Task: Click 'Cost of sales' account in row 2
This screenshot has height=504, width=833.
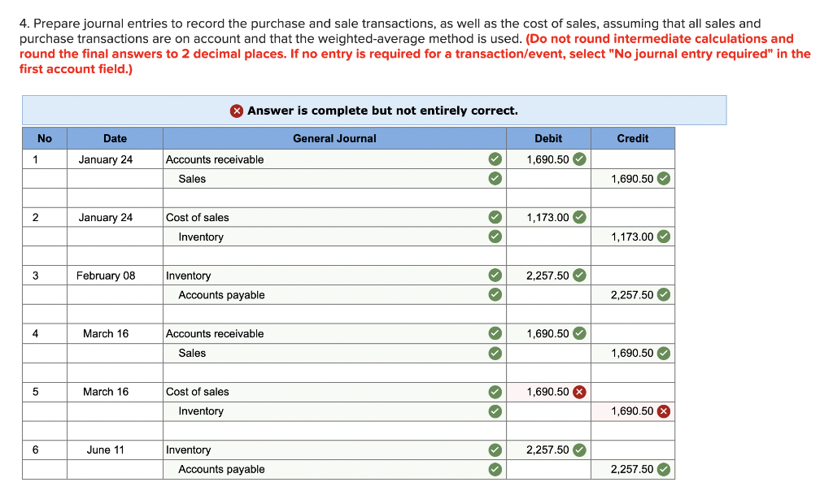Action: (197, 217)
